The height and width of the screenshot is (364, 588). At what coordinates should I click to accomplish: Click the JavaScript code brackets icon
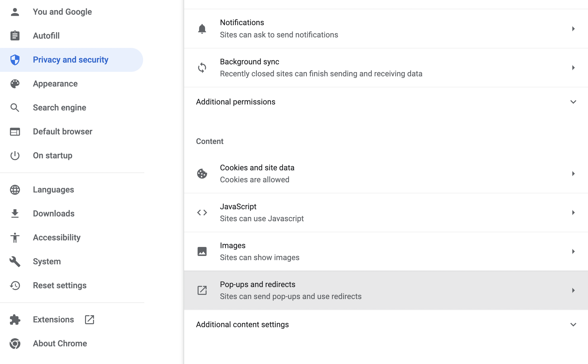click(x=202, y=213)
